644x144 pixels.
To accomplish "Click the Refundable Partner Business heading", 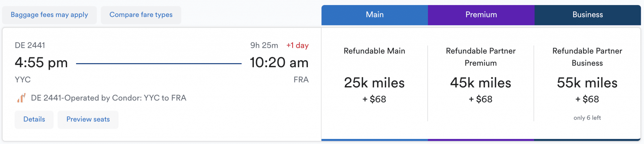I will pyautogui.click(x=587, y=57).
